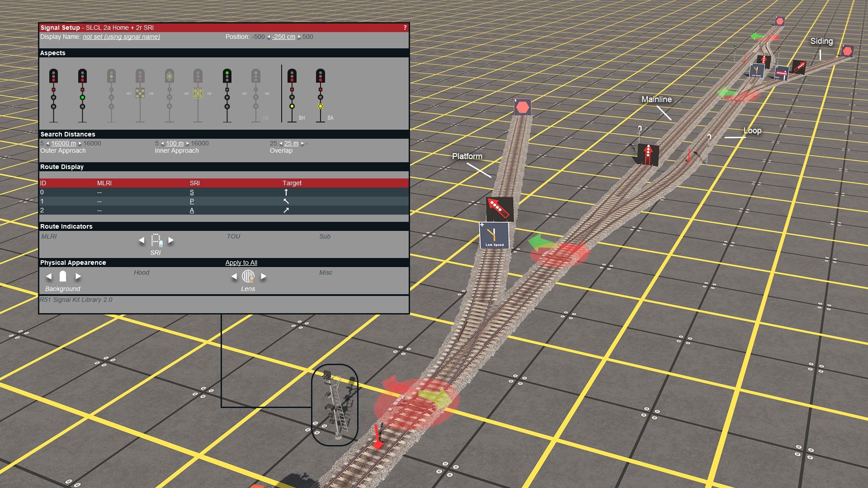Click the Apply to All link
The height and width of the screenshot is (488, 868).
[241, 263]
